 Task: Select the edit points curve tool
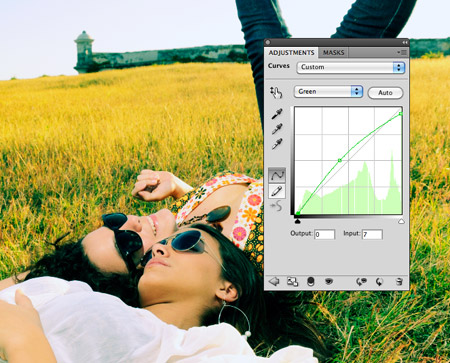click(x=277, y=175)
